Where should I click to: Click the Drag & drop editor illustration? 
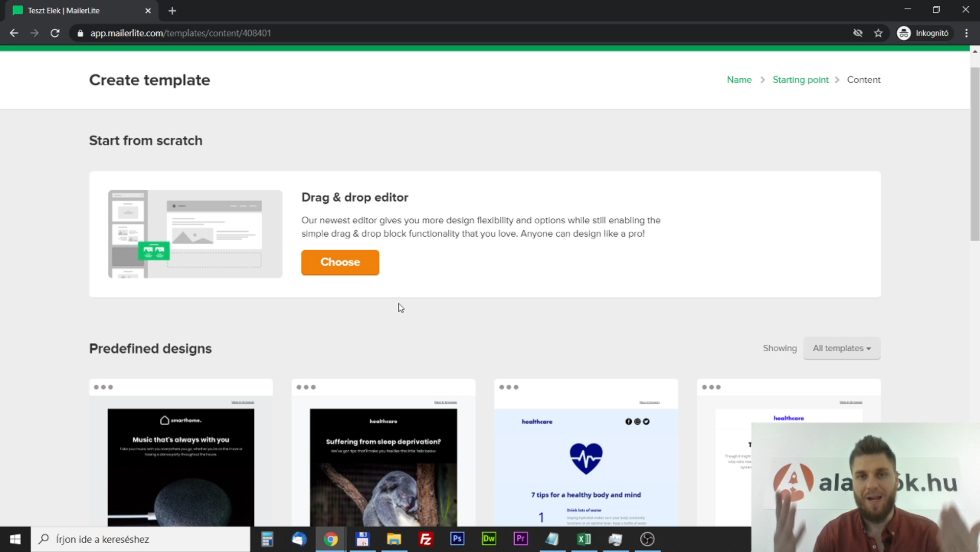pyautogui.click(x=195, y=234)
